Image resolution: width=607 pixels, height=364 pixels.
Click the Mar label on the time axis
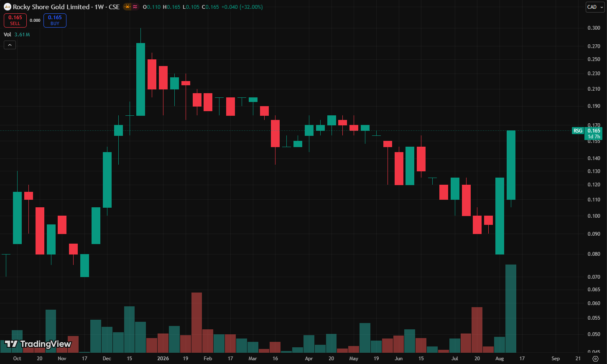coord(252,359)
